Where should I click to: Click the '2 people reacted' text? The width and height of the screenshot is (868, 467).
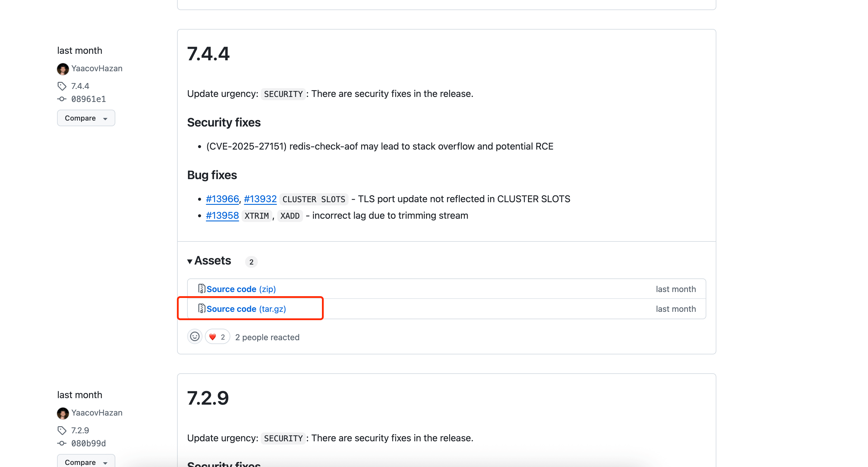[267, 337]
